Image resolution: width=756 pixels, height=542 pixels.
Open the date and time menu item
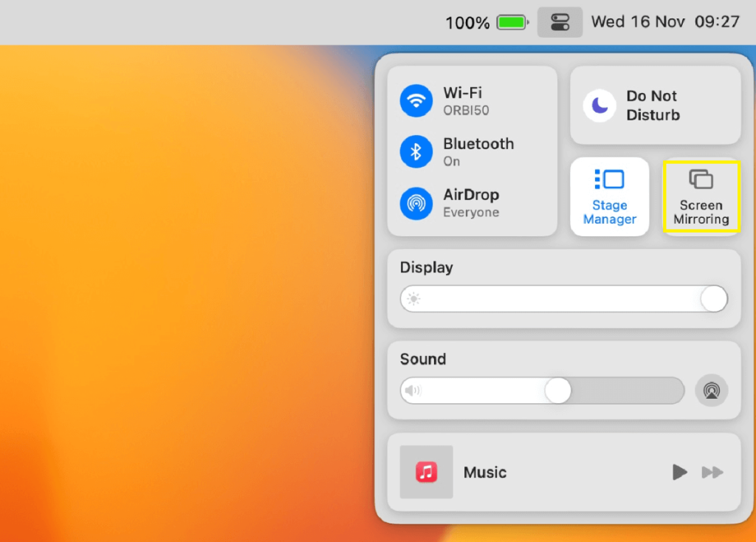pos(664,22)
